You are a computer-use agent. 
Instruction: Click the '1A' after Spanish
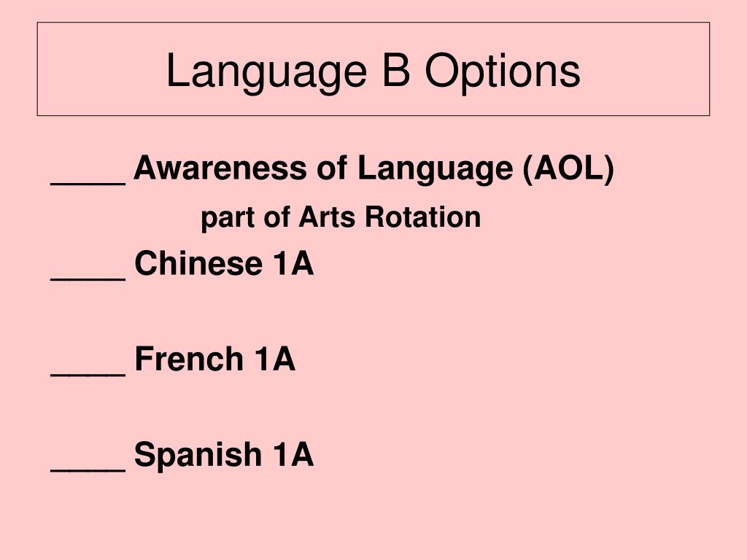(x=293, y=454)
